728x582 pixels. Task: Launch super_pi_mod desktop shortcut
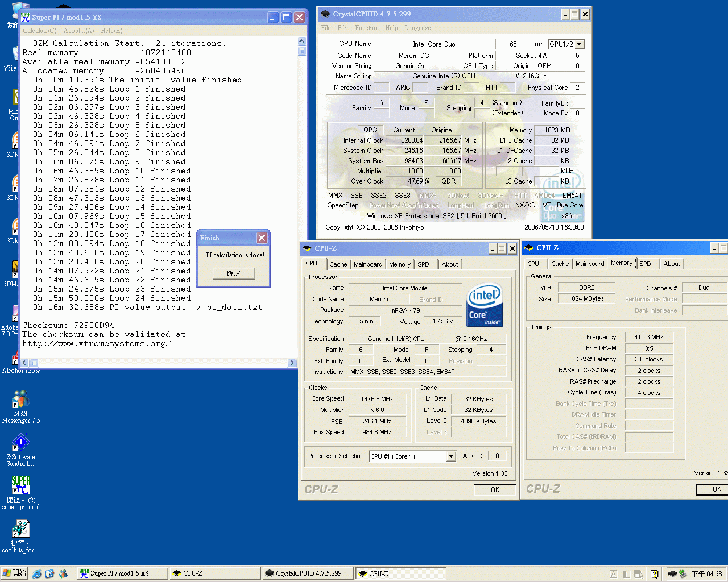click(x=20, y=493)
